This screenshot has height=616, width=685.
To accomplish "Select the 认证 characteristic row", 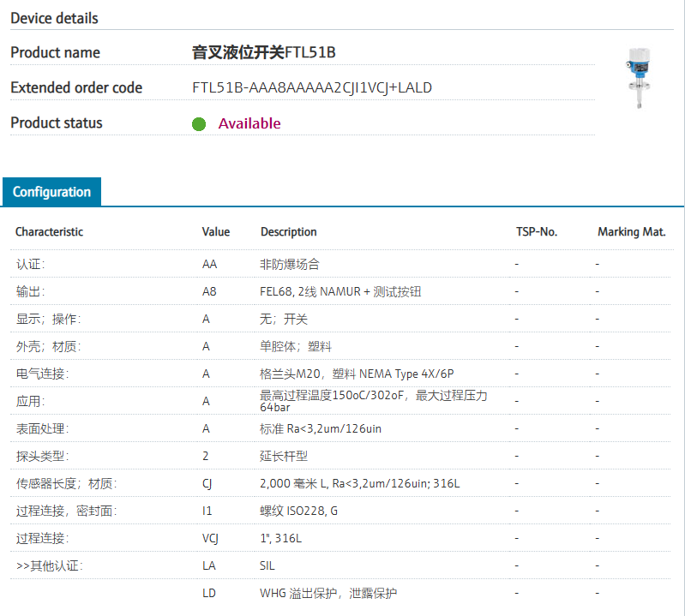I will coord(30,264).
